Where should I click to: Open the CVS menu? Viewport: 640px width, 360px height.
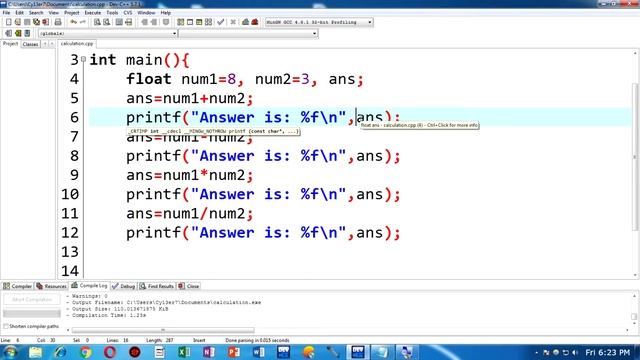tap(128, 13)
